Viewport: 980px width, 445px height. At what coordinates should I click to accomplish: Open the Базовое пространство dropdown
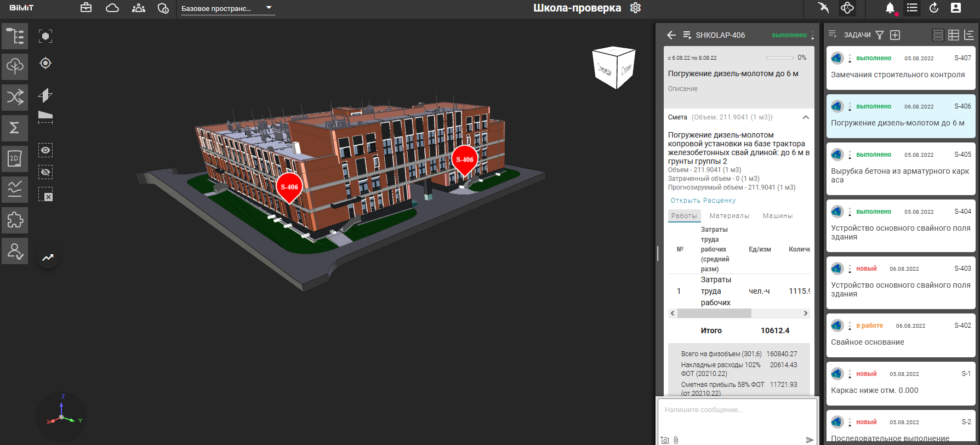click(x=226, y=8)
